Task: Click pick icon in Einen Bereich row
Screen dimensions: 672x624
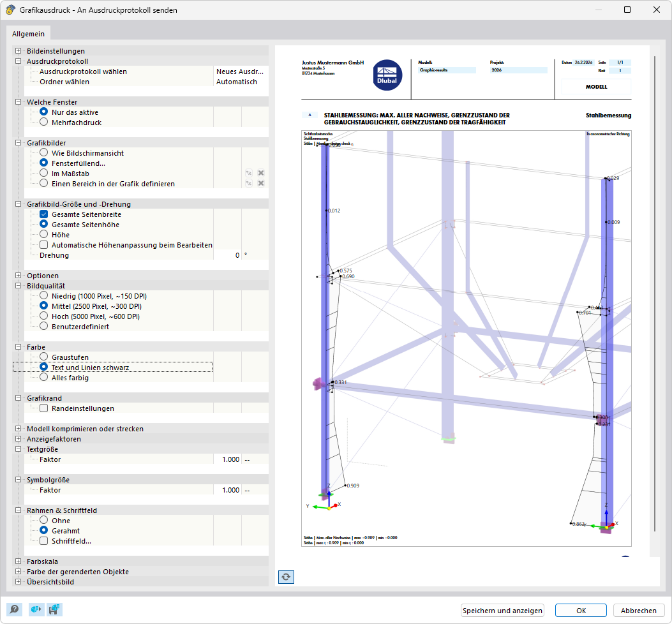Action: (x=249, y=183)
